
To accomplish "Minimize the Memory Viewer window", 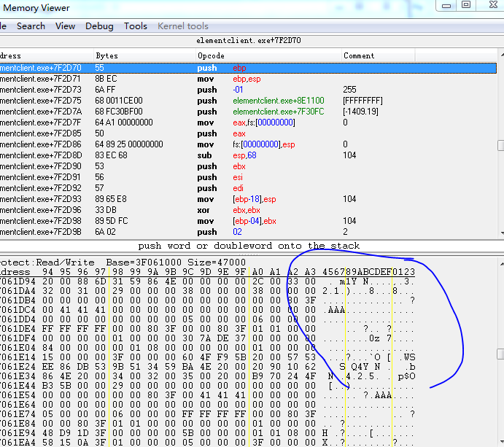I will pyautogui.click(x=446, y=5).
